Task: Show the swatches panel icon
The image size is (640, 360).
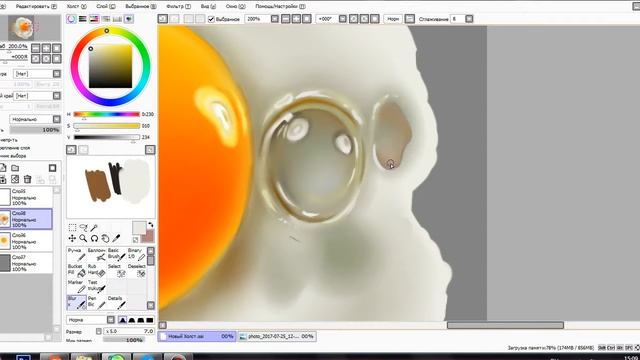Action: (x=117, y=19)
